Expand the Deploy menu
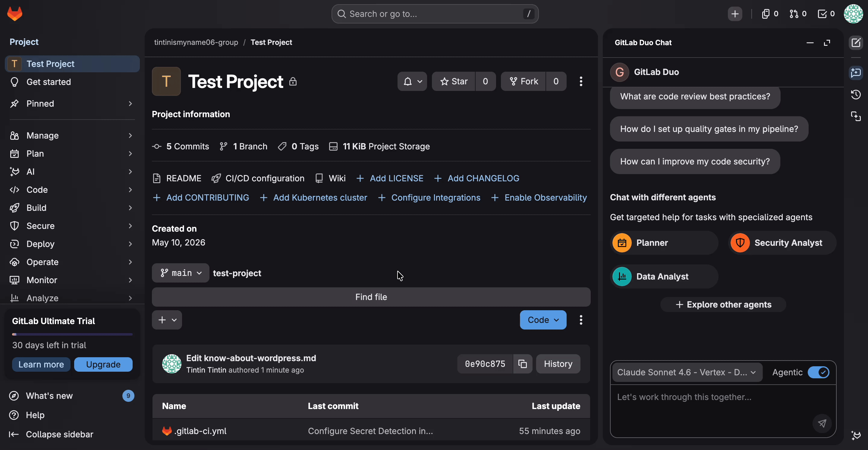This screenshot has width=868, height=450. 72,244
